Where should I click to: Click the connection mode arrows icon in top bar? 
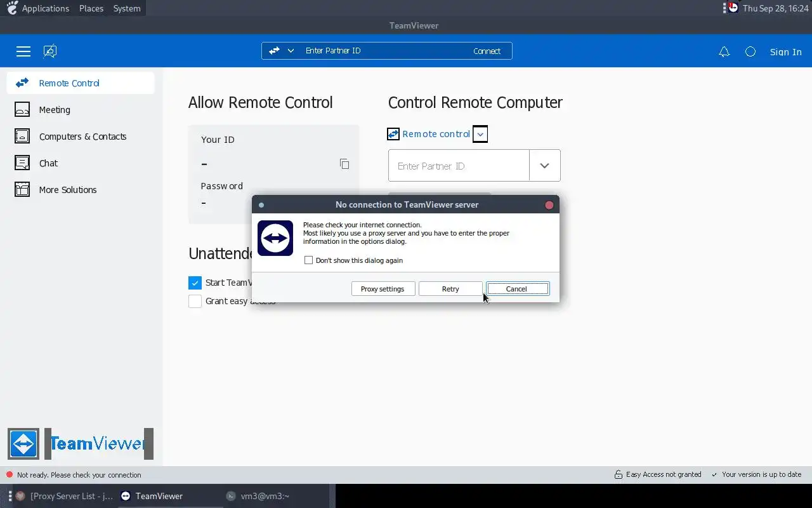[274, 51]
